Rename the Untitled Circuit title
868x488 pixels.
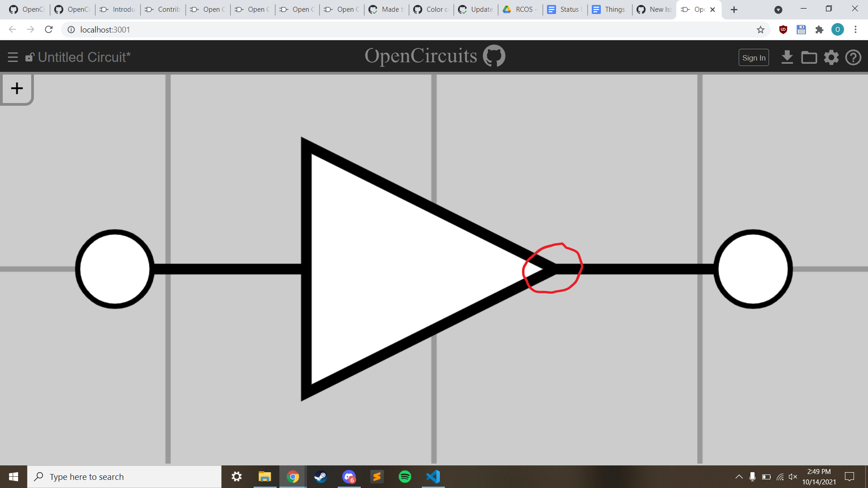[84, 57]
